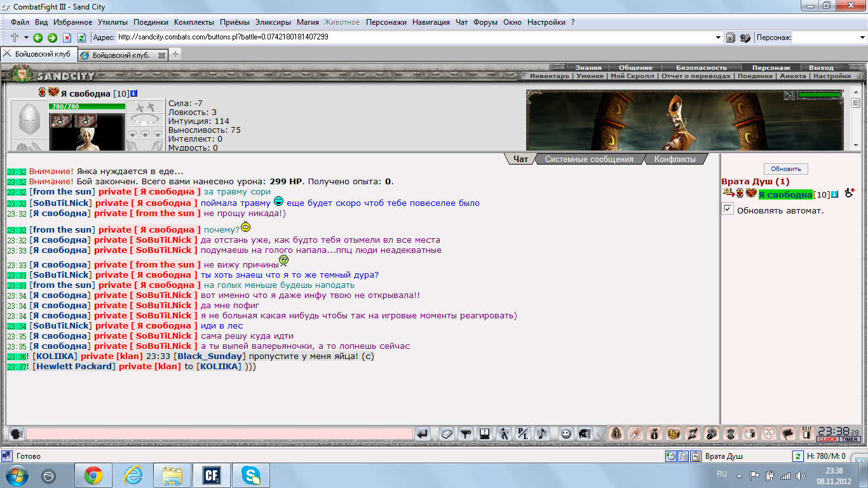Click the page-with-X icon beside the address bar
Image resolution: width=868 pixels, height=488 pixels.
(731, 37)
